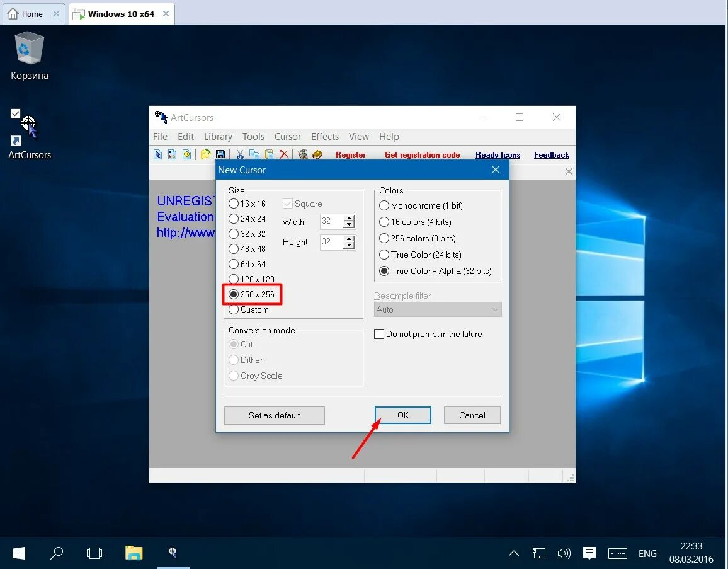Image resolution: width=728 pixels, height=569 pixels.
Task: Open Task View on the taskbar
Action: [94, 553]
